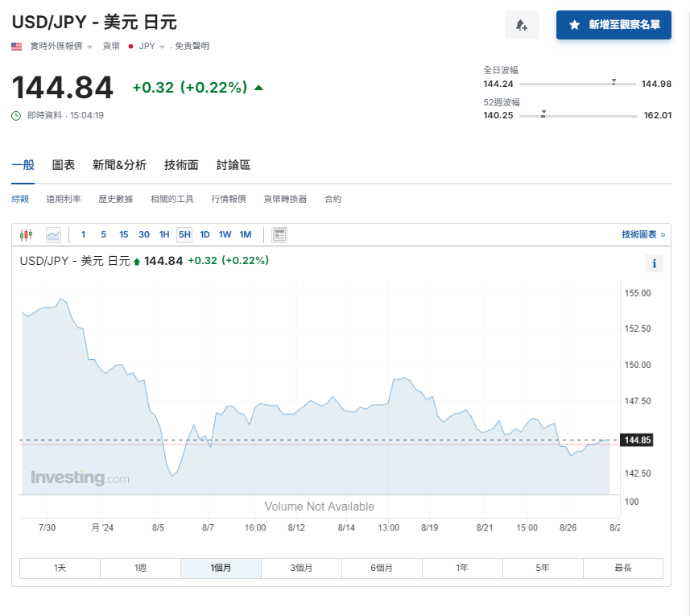This screenshot has width=690, height=616.
Task: Switch to the 新聞&分析 tab
Action: click(x=119, y=165)
